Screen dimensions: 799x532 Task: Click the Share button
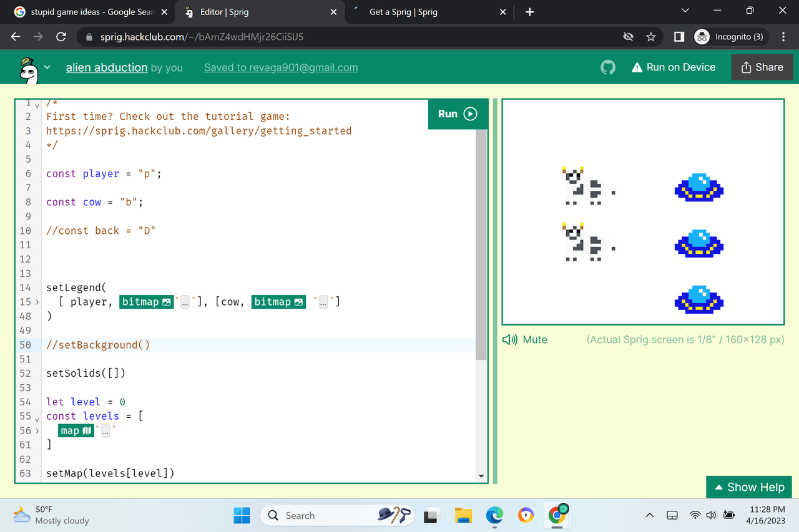(x=762, y=67)
